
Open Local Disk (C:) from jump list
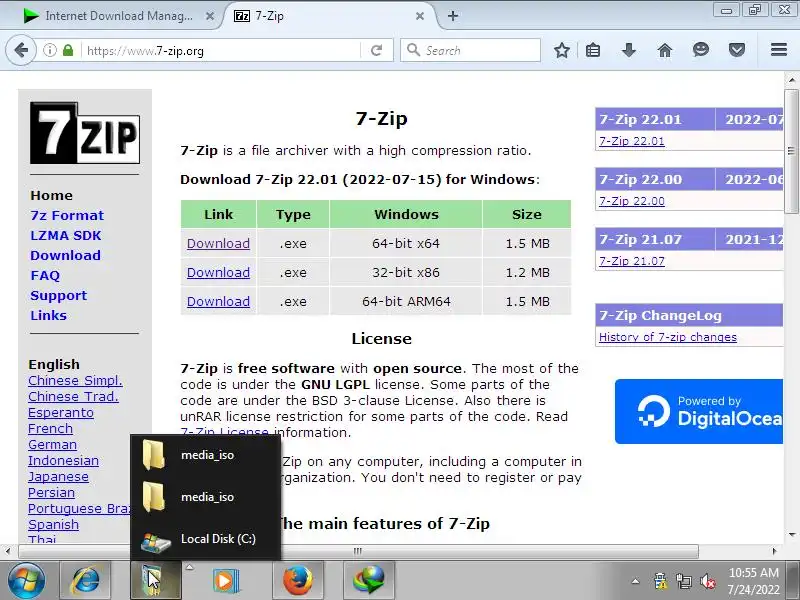[206, 539]
